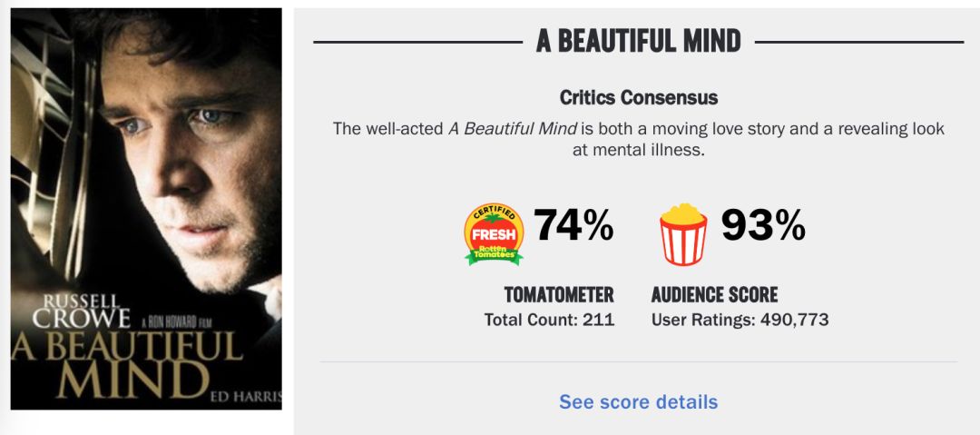Click 'Total Count: 211' text
Image resolution: width=980 pixels, height=435 pixels.
[549, 320]
